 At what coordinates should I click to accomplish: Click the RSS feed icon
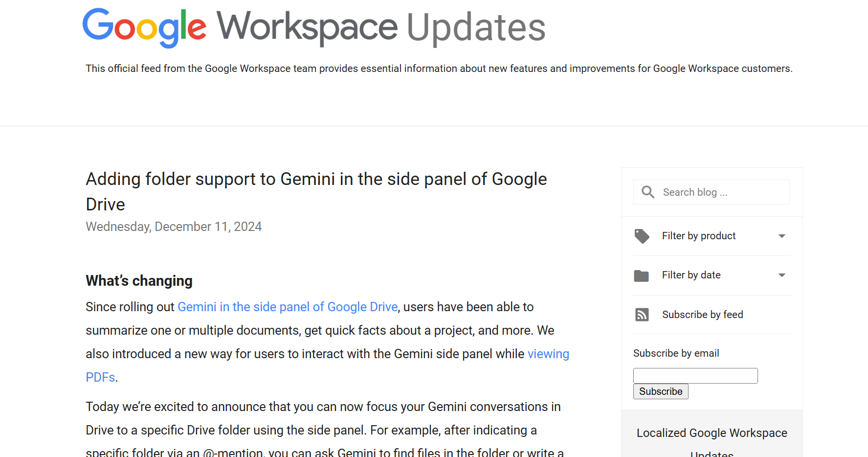pyautogui.click(x=642, y=315)
